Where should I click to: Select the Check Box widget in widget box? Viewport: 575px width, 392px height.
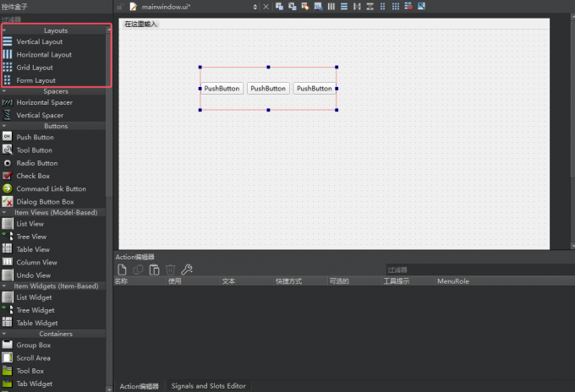click(x=33, y=176)
